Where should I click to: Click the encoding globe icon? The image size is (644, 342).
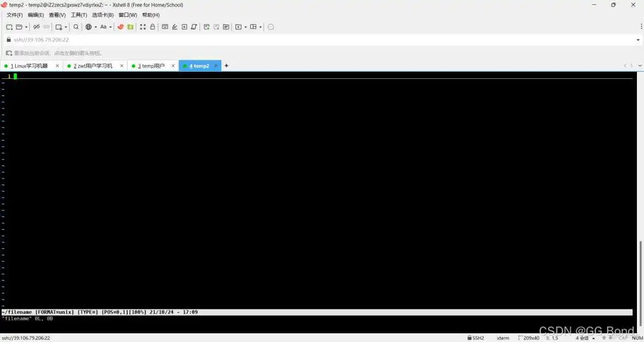[x=89, y=27]
